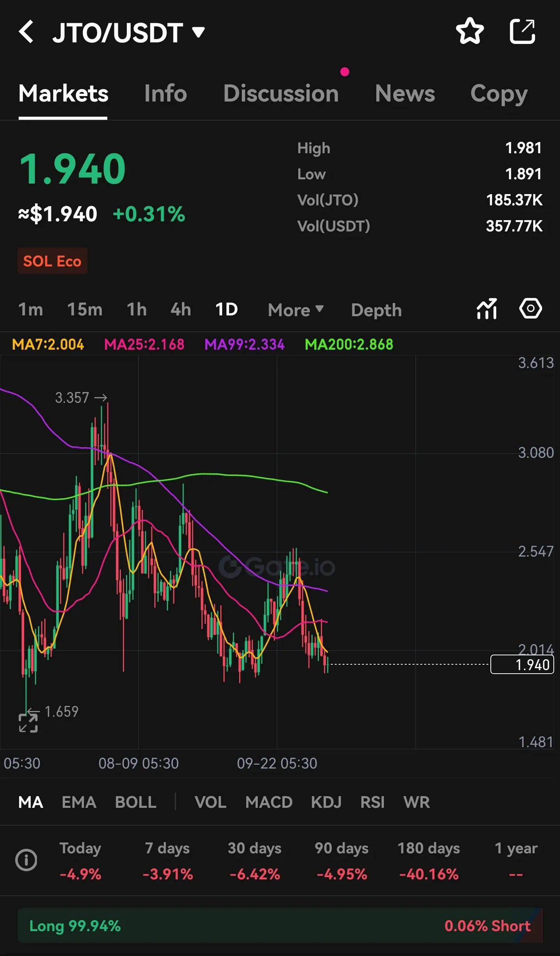Click the ≈$1.940 USD price
The image size is (560, 956).
click(x=58, y=214)
